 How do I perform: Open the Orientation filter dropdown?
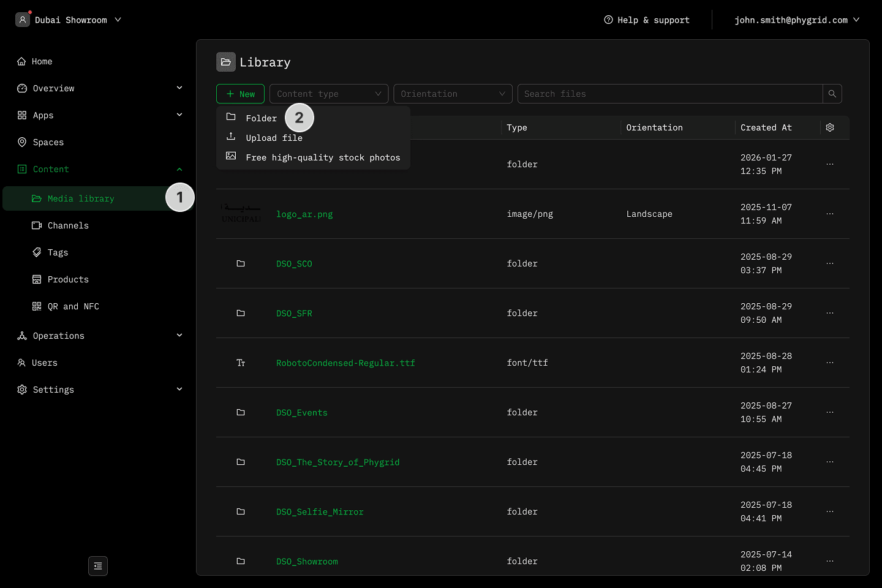click(453, 94)
